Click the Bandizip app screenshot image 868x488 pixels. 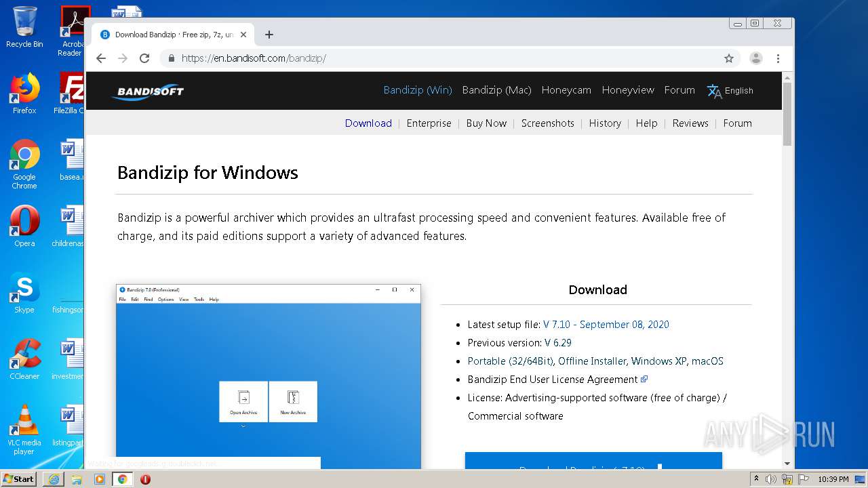[x=269, y=376]
